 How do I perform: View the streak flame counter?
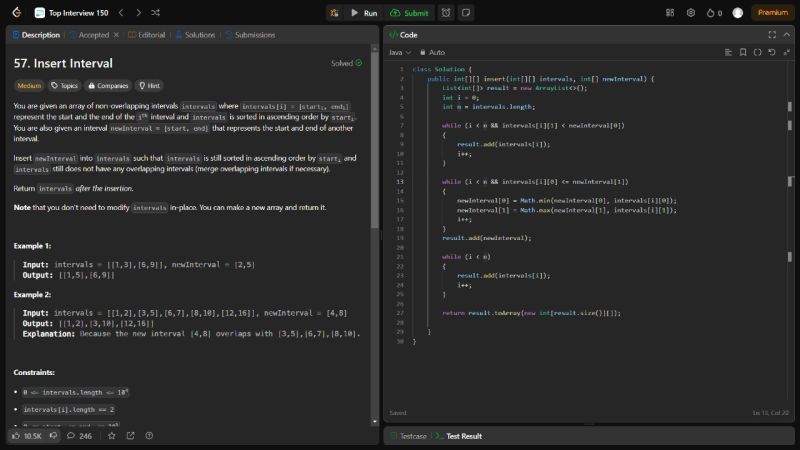point(714,13)
